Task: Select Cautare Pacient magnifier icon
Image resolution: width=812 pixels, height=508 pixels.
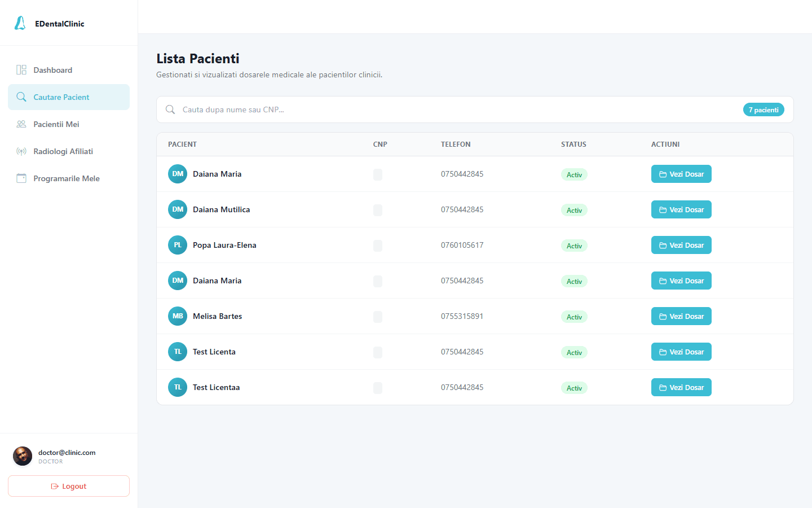Action: [x=21, y=97]
